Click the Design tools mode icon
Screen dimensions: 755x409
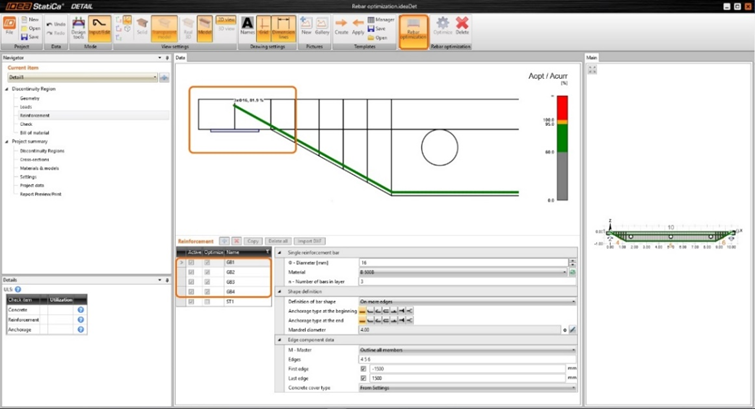click(78, 23)
